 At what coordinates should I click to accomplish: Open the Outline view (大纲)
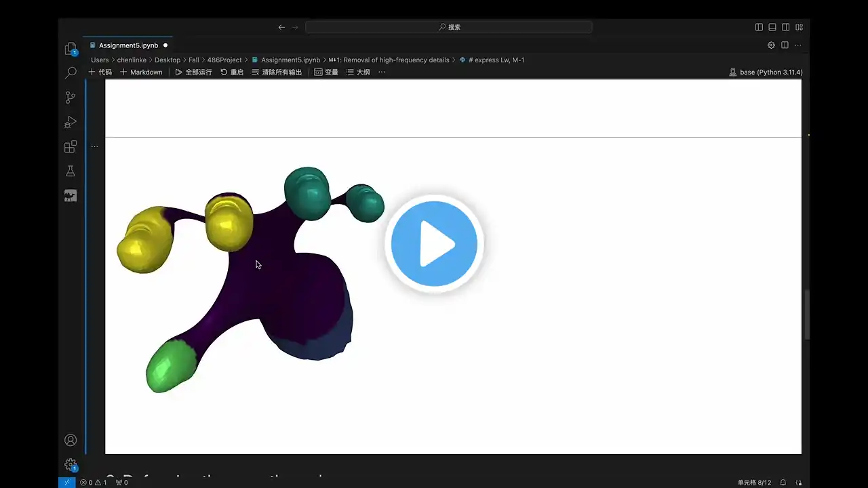pos(358,72)
